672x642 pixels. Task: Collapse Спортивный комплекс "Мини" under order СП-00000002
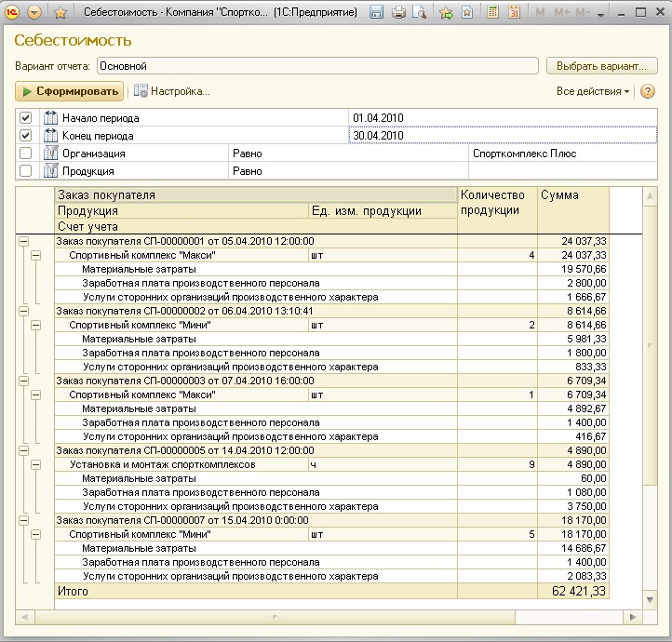tap(35, 325)
